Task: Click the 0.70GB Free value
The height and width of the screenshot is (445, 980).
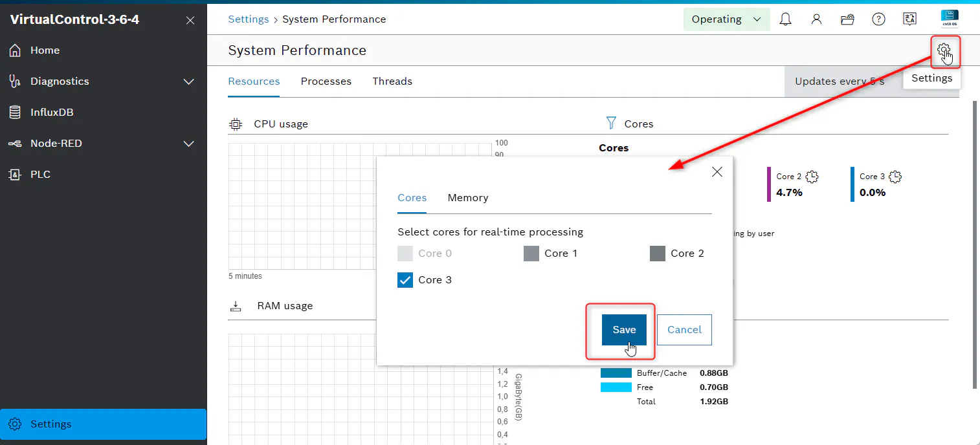Action: tap(714, 387)
